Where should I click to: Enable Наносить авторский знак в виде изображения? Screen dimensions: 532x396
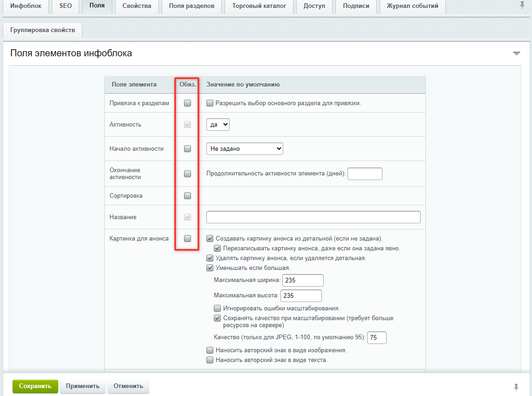pos(210,350)
